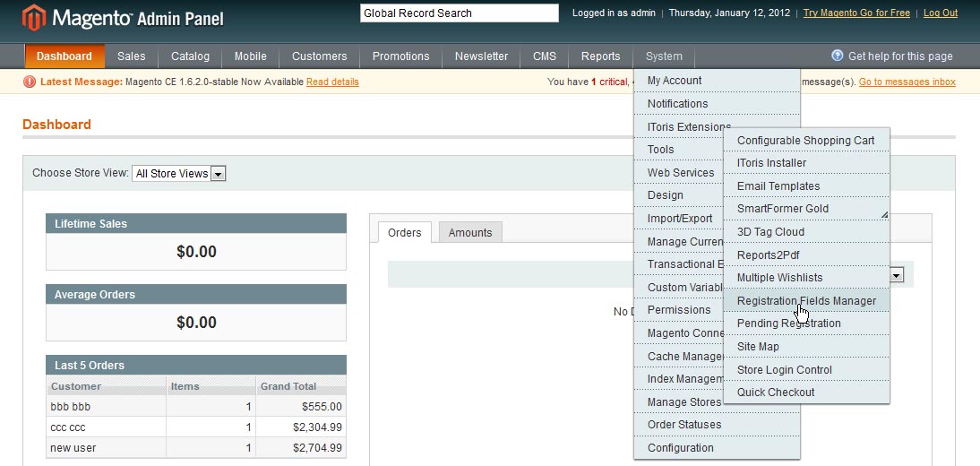Image resolution: width=980 pixels, height=466 pixels.
Task: Click the Items column header
Action: point(211,386)
